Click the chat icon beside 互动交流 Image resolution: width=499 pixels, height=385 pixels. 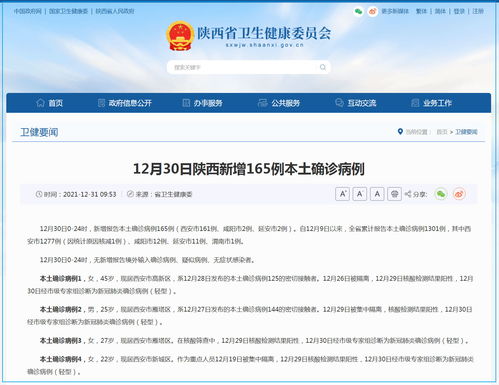(339, 103)
